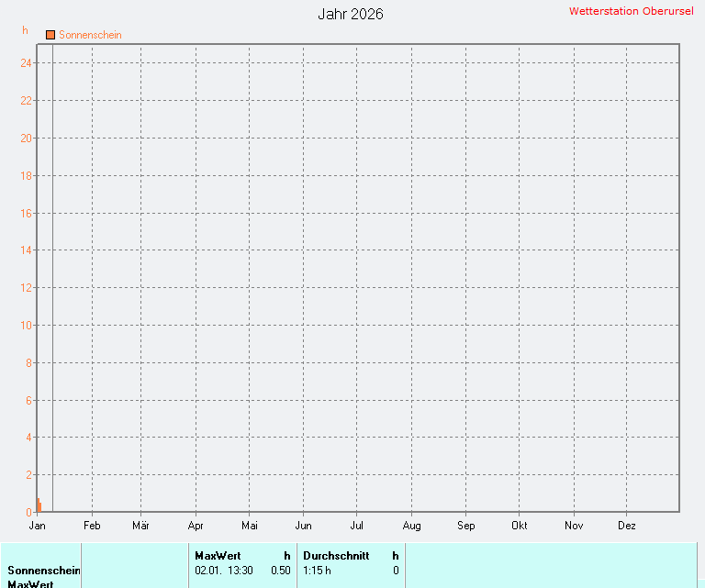
Task: Click the Nov month label
Action: [x=574, y=526]
